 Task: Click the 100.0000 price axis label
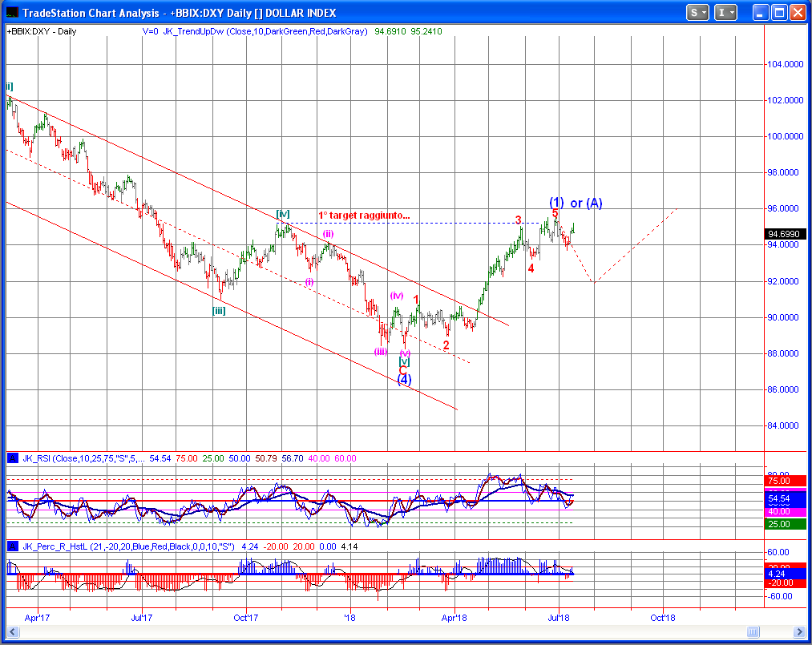[785, 136]
